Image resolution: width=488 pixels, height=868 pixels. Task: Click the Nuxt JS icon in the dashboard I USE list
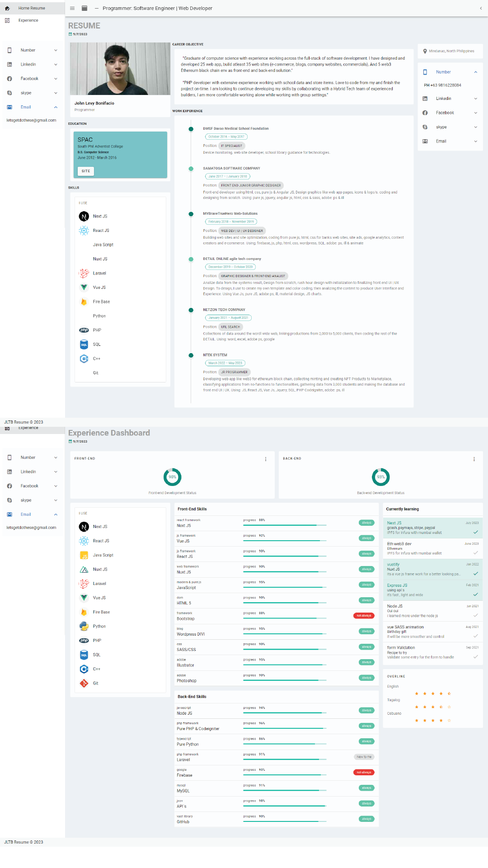(84, 569)
